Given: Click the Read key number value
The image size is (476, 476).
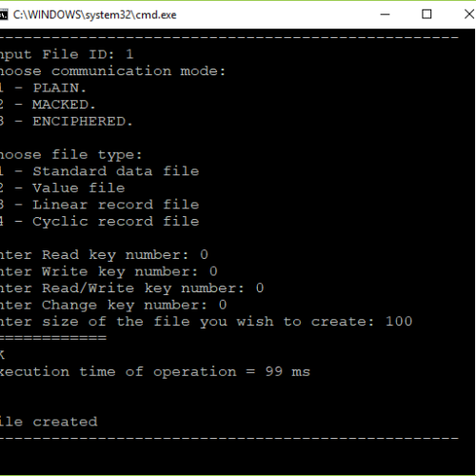Looking at the screenshot, I should pyautogui.click(x=204, y=254).
